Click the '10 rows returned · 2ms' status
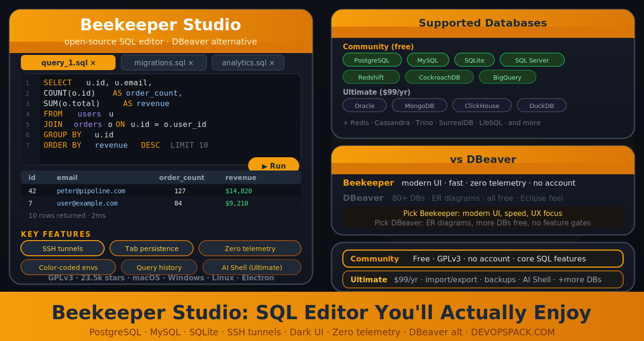644x341 pixels. (67, 215)
